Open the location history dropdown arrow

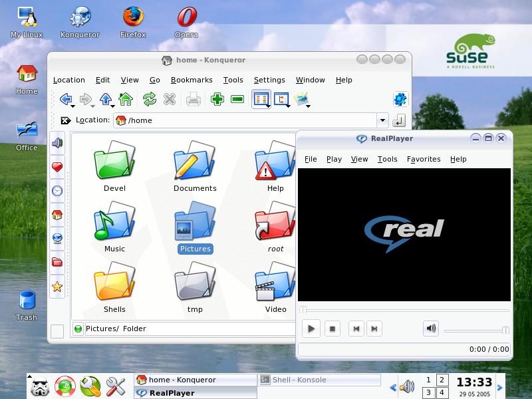click(x=382, y=120)
